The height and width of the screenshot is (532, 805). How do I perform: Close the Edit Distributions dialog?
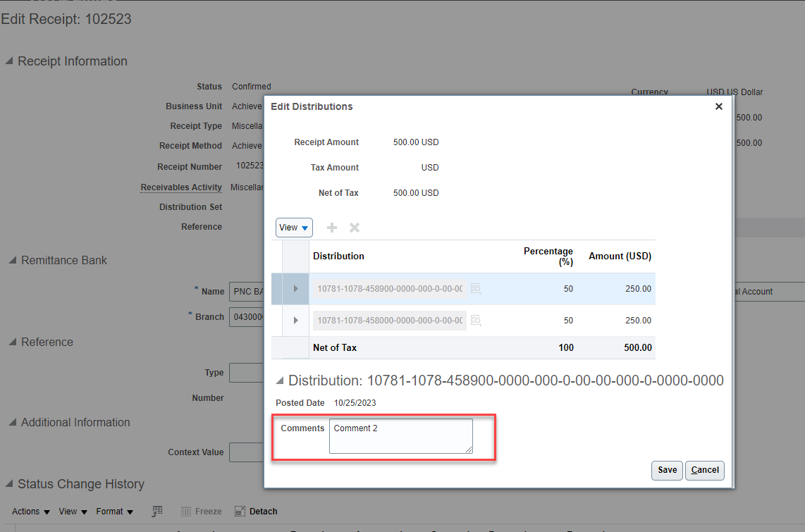click(718, 106)
